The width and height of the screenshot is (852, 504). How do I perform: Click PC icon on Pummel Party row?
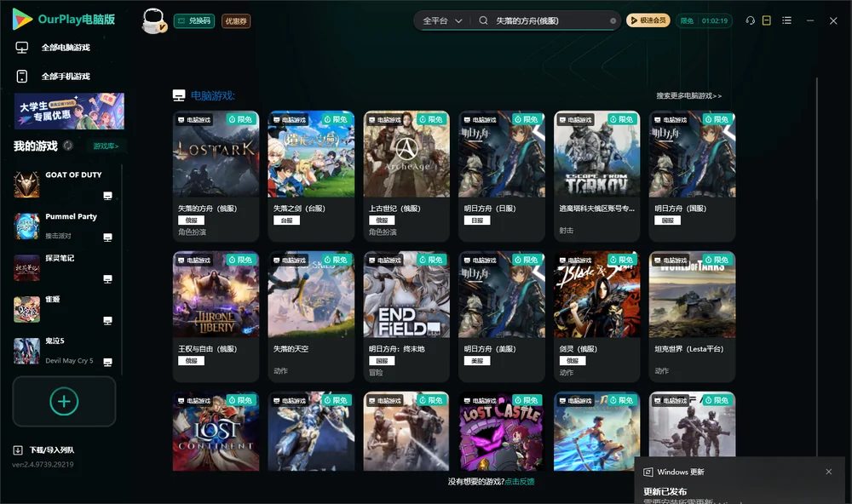107,238
